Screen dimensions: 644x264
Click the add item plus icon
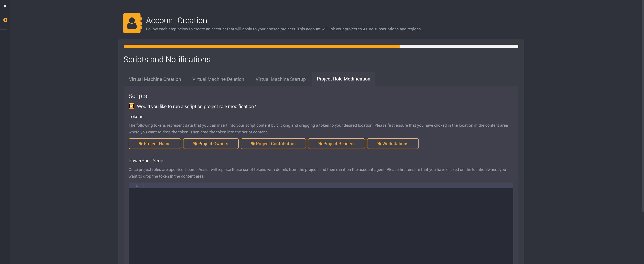(x=5, y=20)
